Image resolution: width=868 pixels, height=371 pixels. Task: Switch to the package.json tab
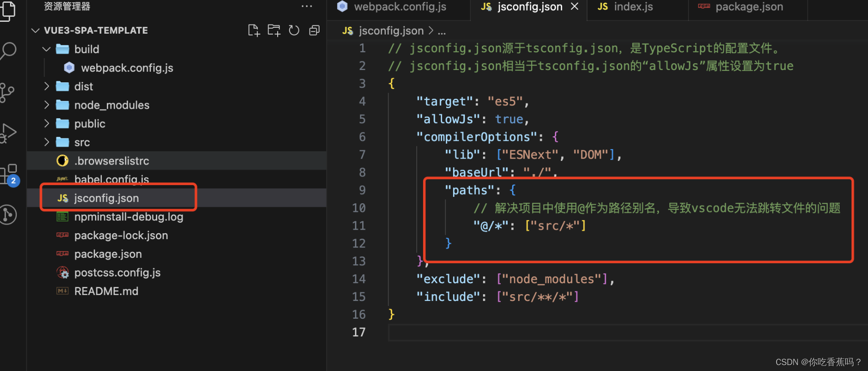coord(748,7)
